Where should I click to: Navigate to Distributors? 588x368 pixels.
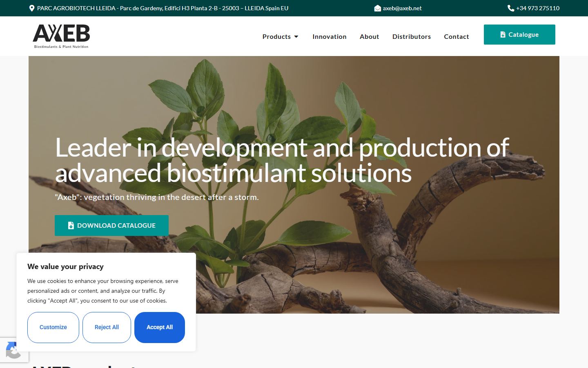[412, 36]
